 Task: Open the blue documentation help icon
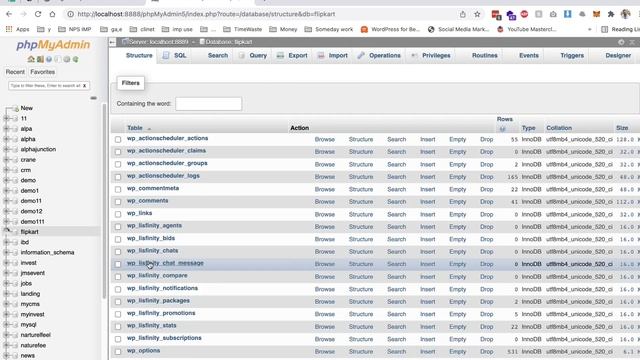49,59
